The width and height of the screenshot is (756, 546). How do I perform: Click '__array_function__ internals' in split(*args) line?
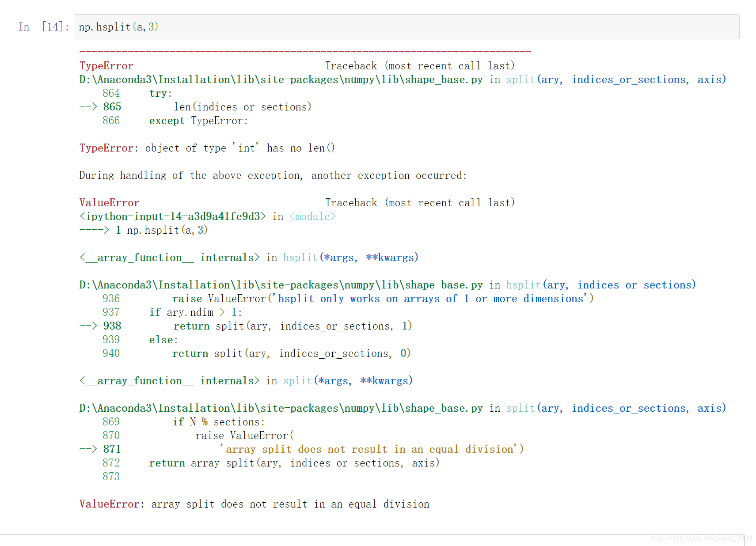coord(169,381)
